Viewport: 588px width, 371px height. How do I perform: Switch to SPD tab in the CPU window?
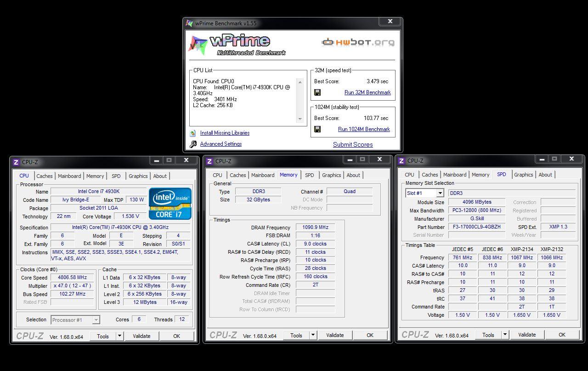pos(116,176)
